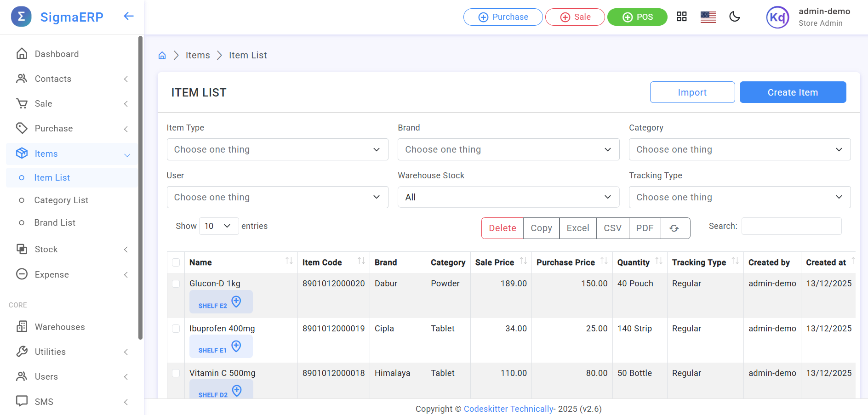Open the Codeskitter Technically link in footer
Image resolution: width=868 pixels, height=415 pixels.
click(508, 409)
